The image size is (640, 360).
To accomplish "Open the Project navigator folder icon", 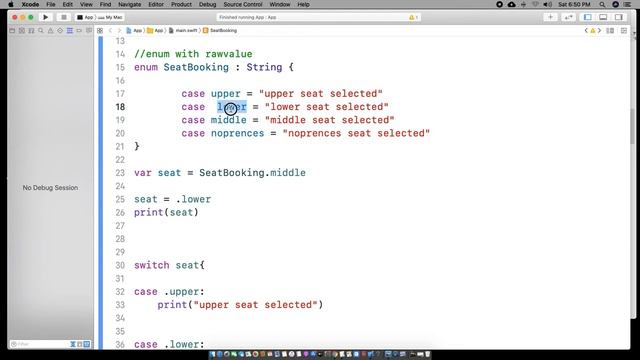I will (12, 31).
